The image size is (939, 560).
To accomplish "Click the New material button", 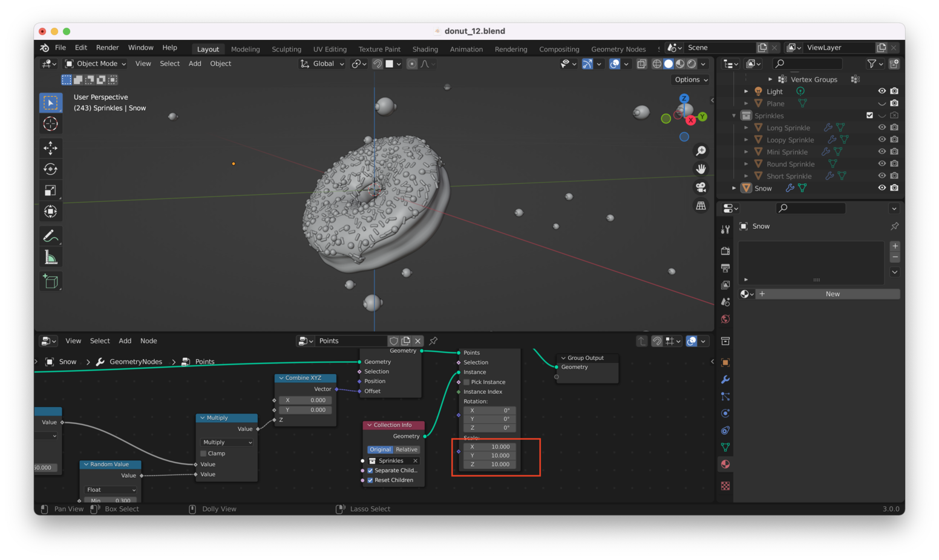I will point(832,294).
